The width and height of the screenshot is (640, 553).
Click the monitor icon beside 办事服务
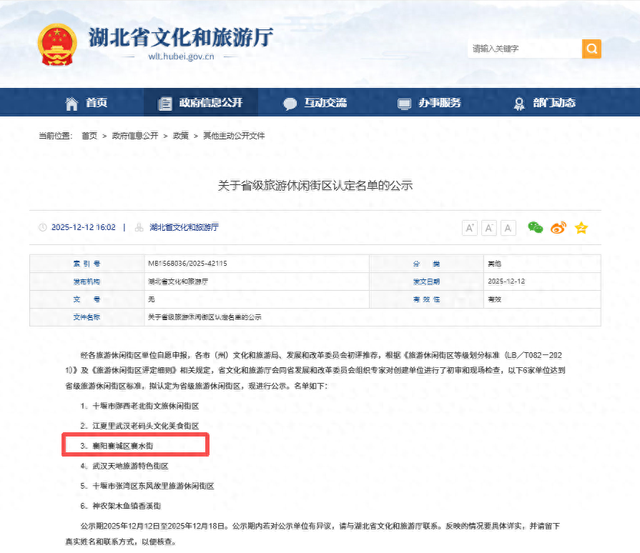(404, 104)
